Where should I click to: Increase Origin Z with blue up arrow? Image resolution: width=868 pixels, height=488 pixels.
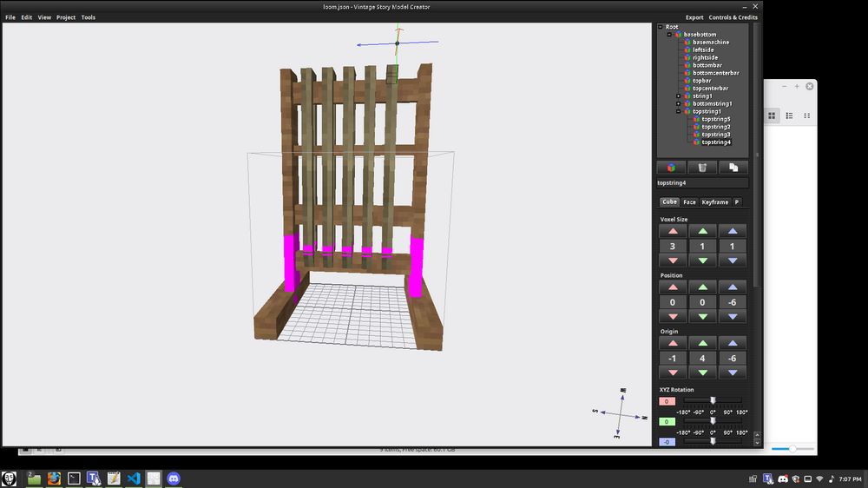pyautogui.click(x=733, y=343)
